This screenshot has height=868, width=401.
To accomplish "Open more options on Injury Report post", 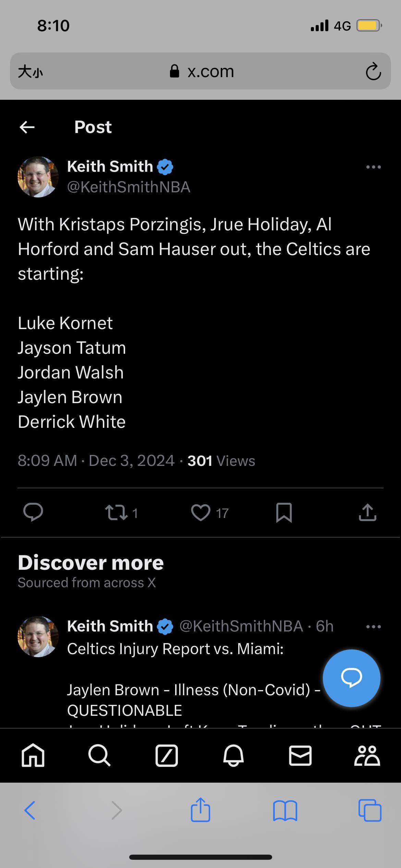I will coord(373,627).
